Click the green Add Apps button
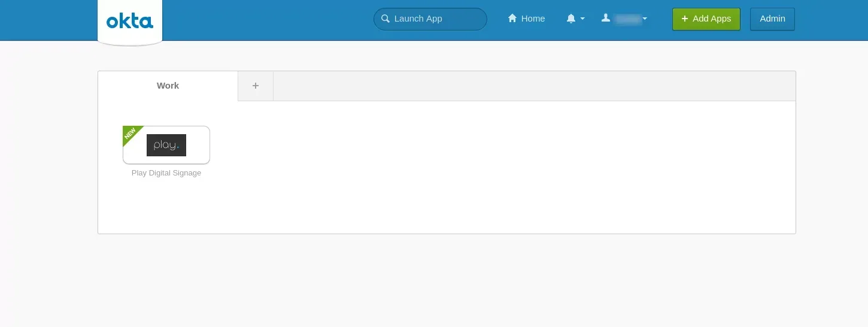Viewport: 868px width, 327px height. point(706,19)
